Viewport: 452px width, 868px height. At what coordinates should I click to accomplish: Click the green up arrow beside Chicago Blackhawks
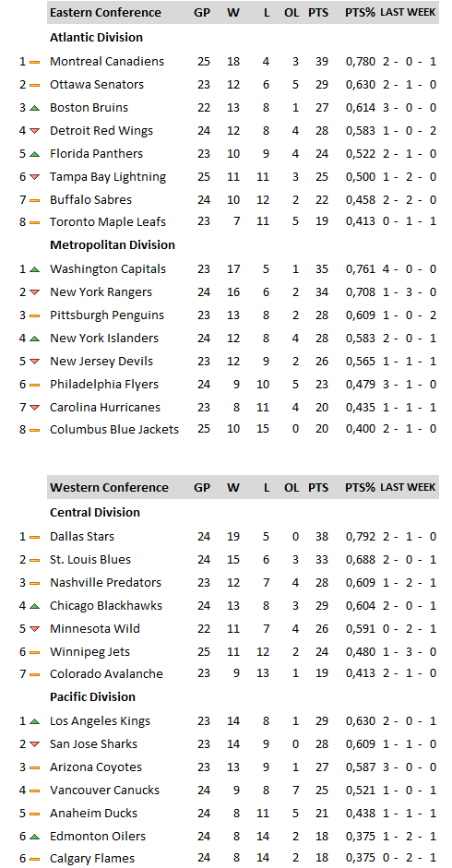pos(34,606)
